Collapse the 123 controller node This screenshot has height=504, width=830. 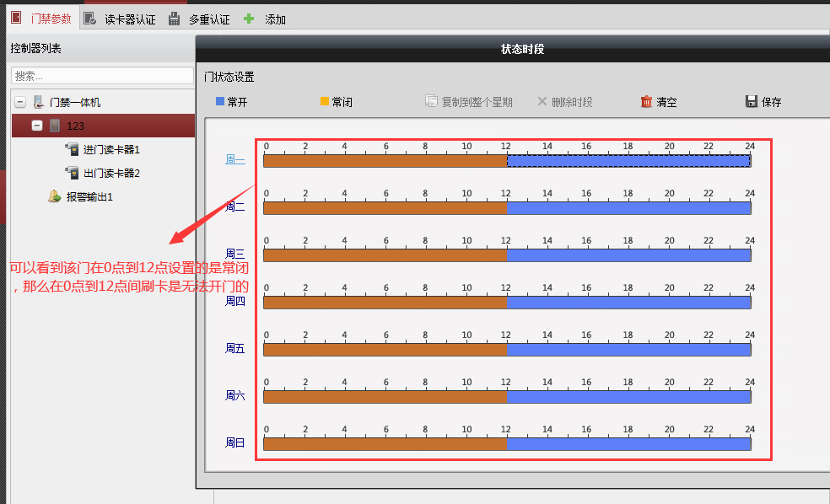[37, 126]
